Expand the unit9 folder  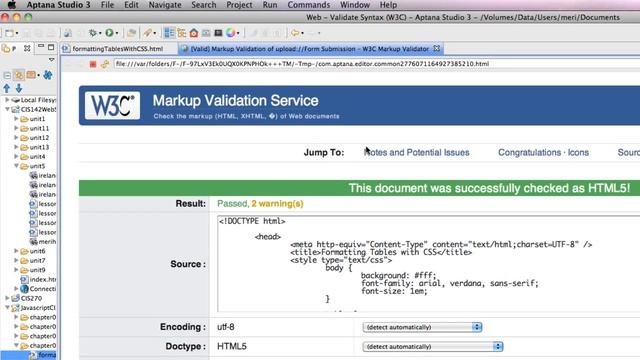tap(16, 270)
